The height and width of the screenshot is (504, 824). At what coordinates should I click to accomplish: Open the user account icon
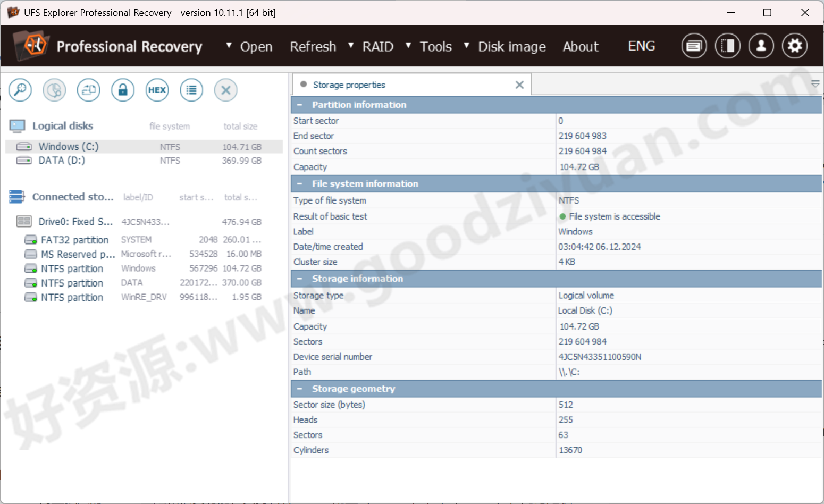761,46
